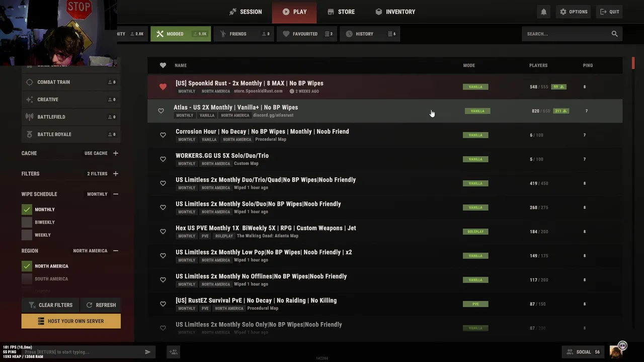Expand the Filters section plus
Screen dimensions: 644x362
116,173
